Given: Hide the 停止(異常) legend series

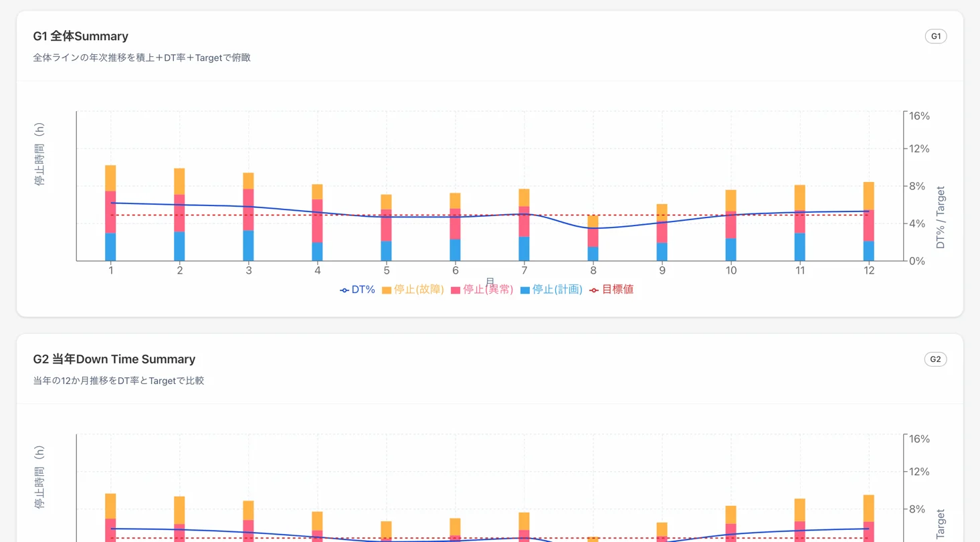Looking at the screenshot, I should click(482, 290).
